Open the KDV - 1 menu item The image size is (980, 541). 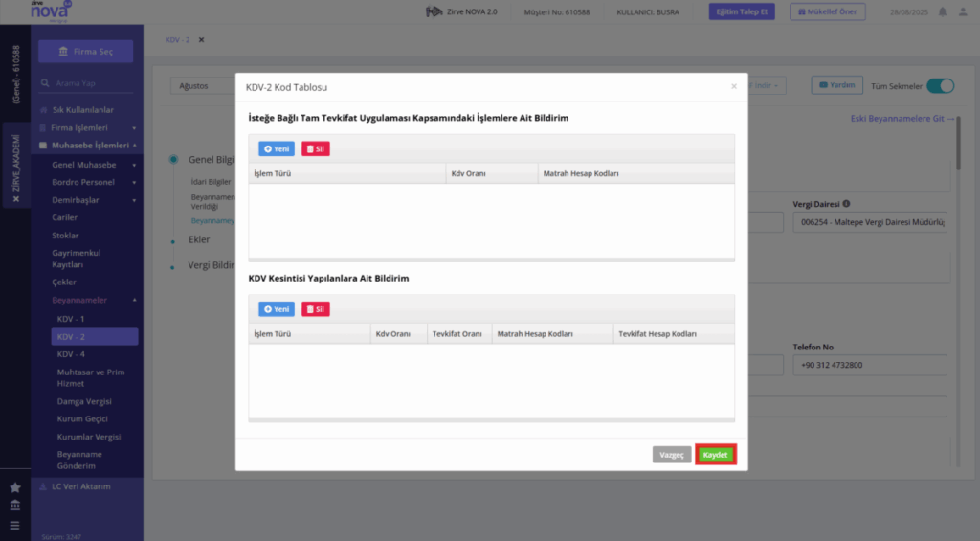coord(71,319)
